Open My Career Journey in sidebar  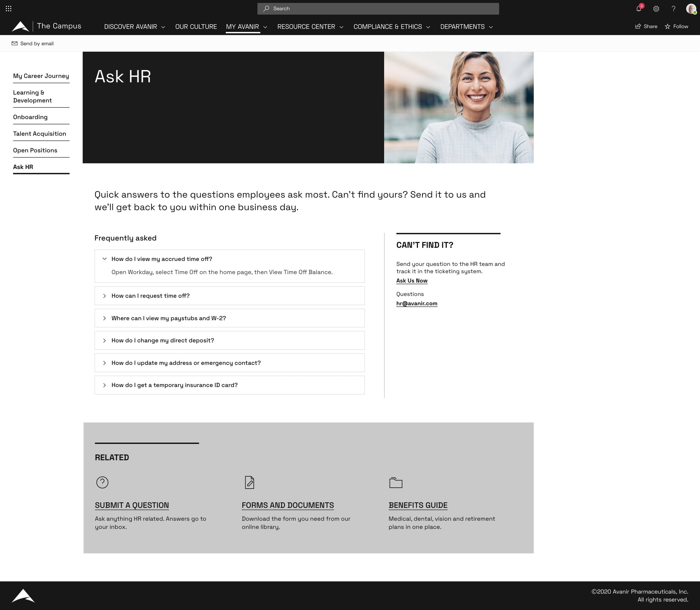(x=41, y=76)
